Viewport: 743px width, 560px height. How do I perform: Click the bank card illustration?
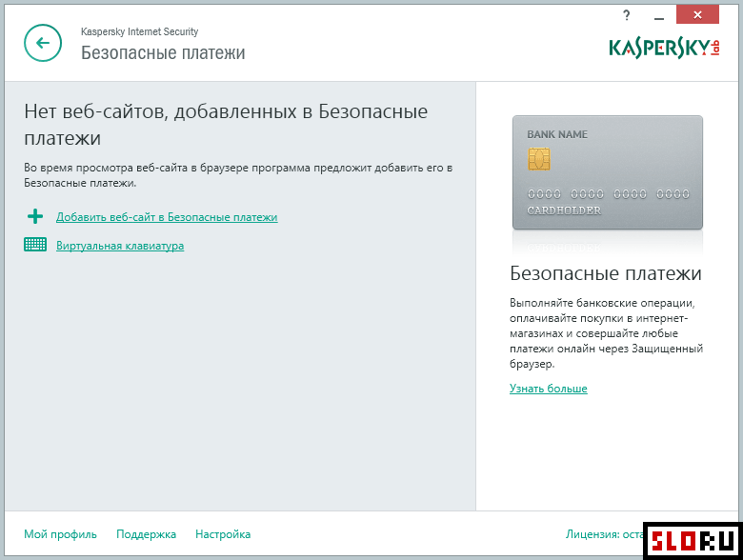(x=608, y=172)
